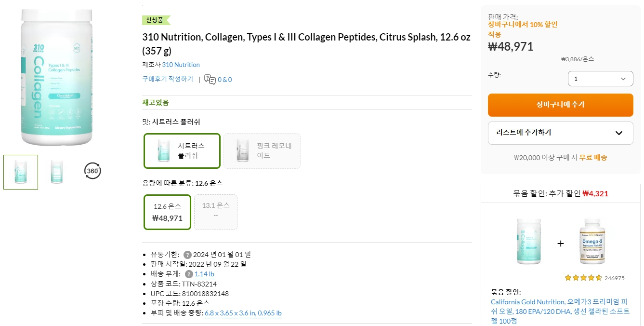Viewport: 644px width, 326px height.
Task: Expand the 리스트에 추가하기 dropdown
Action: pos(560,133)
